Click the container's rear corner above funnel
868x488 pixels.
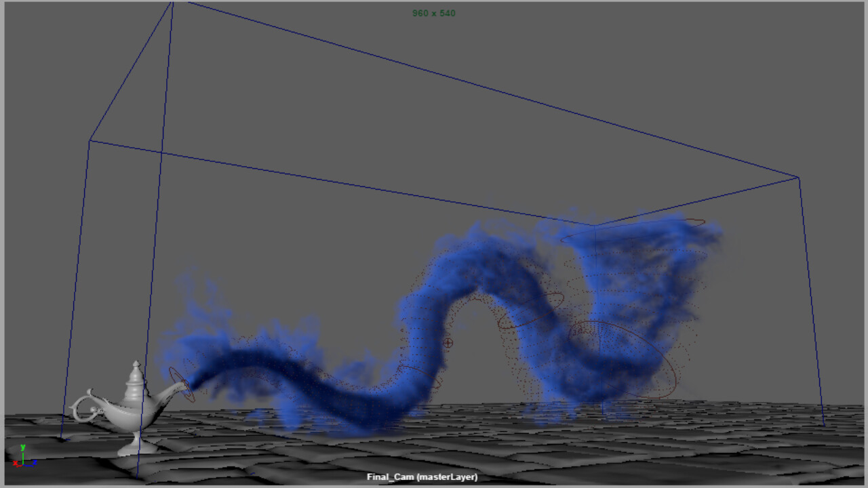tap(593, 225)
